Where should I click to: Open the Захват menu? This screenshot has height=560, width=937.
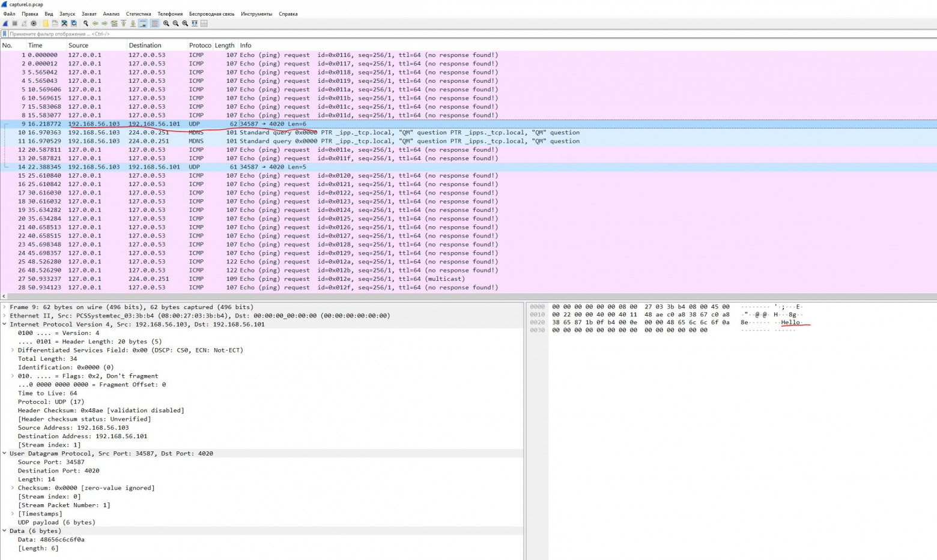tap(89, 14)
